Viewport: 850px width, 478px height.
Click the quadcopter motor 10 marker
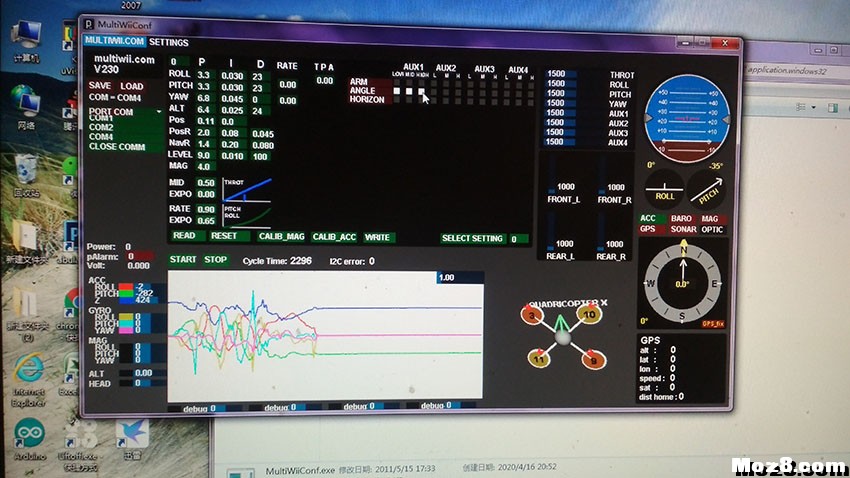[x=589, y=313]
